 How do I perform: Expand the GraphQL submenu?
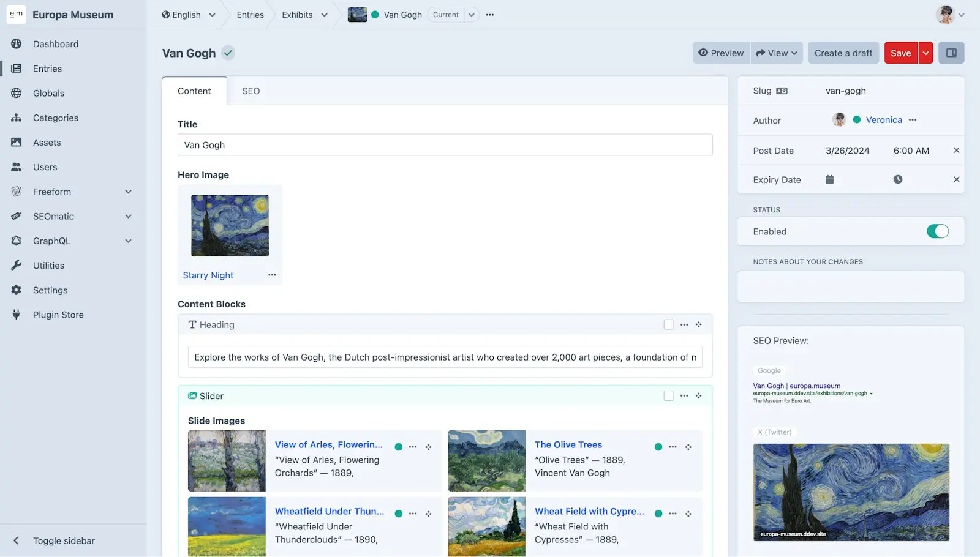[129, 241]
